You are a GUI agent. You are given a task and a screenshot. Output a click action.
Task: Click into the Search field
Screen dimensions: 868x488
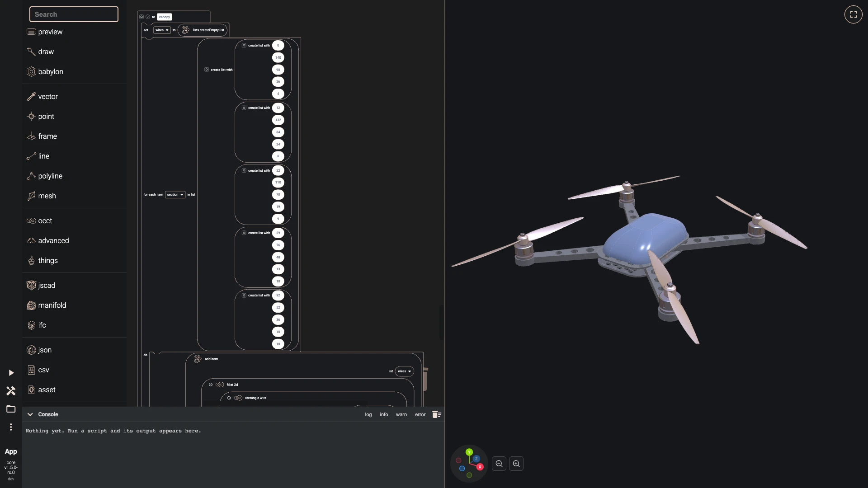pos(74,14)
